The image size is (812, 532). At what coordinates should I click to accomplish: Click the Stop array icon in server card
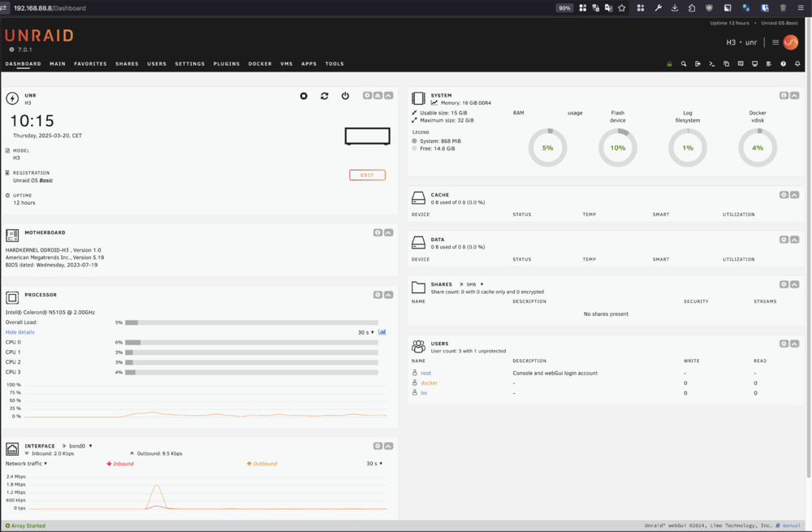click(304, 96)
